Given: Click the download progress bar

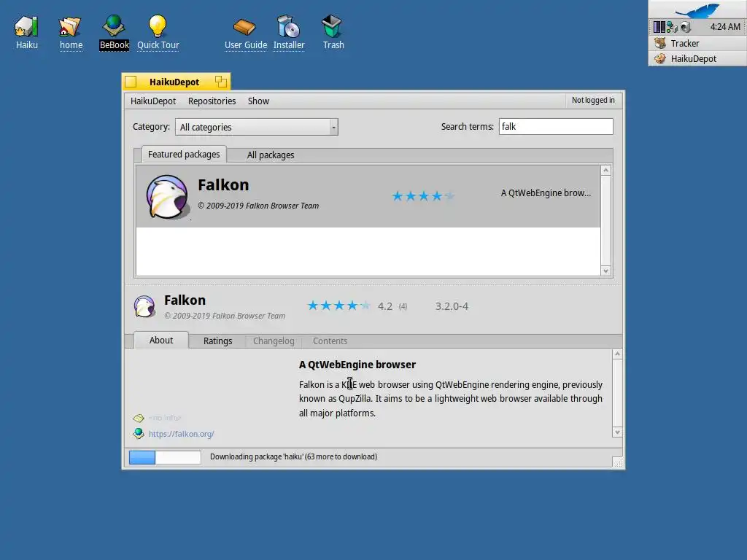Looking at the screenshot, I should click(165, 457).
